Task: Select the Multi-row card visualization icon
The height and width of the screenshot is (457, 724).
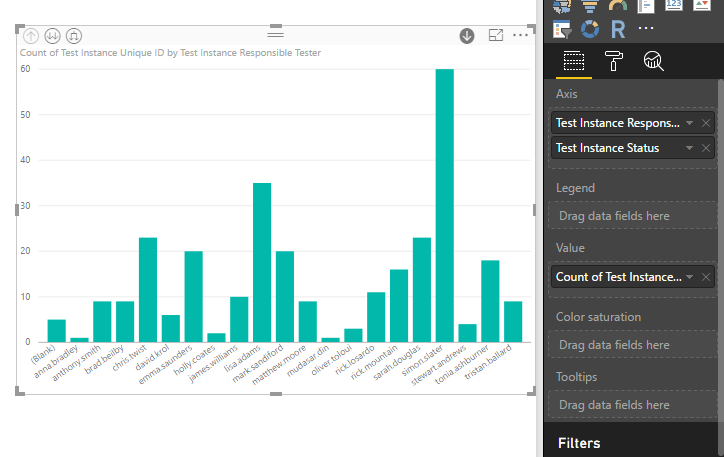Action: pos(646,6)
